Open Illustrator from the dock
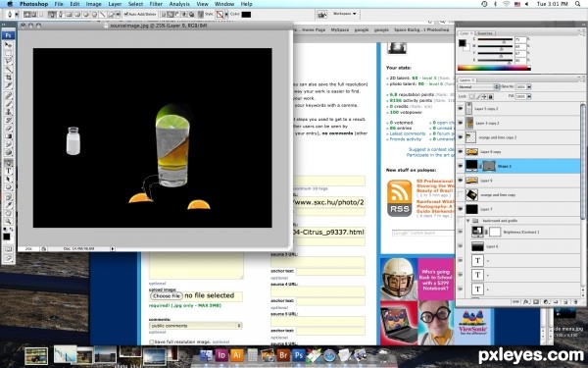Image resolution: width=588 pixels, height=368 pixels. (237, 355)
